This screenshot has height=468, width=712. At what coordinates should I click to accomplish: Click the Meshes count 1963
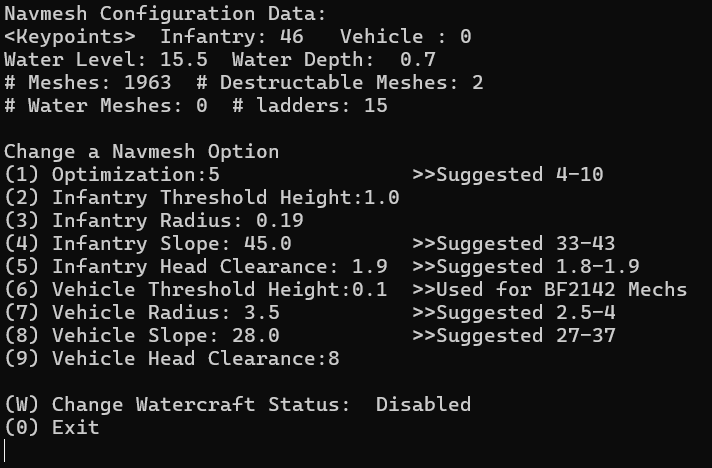(147, 83)
